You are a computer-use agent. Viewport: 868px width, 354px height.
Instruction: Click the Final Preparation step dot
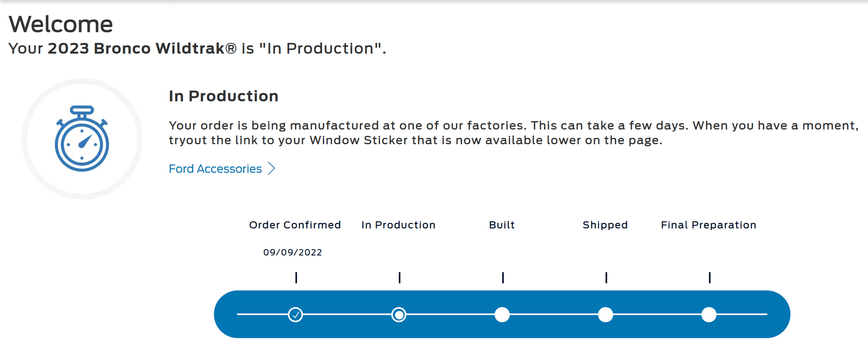click(x=709, y=315)
